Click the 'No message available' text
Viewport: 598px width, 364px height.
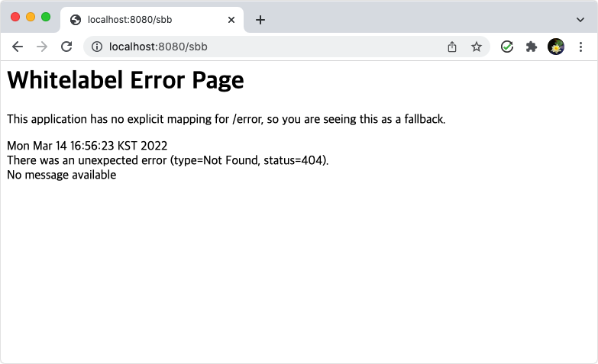pos(62,175)
